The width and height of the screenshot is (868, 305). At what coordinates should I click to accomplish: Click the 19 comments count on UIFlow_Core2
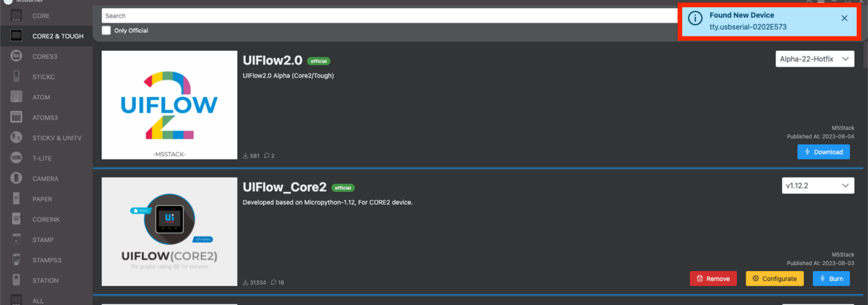(278, 282)
